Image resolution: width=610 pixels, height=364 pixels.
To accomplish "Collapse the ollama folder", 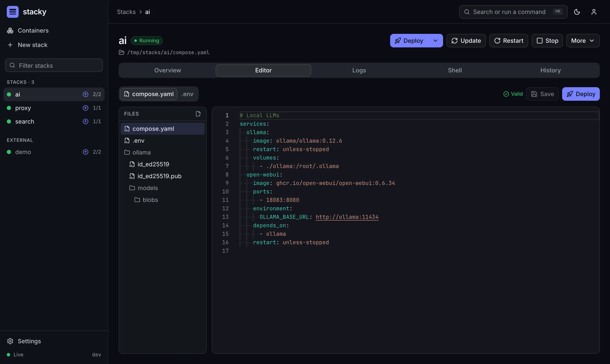I will 162,152.
